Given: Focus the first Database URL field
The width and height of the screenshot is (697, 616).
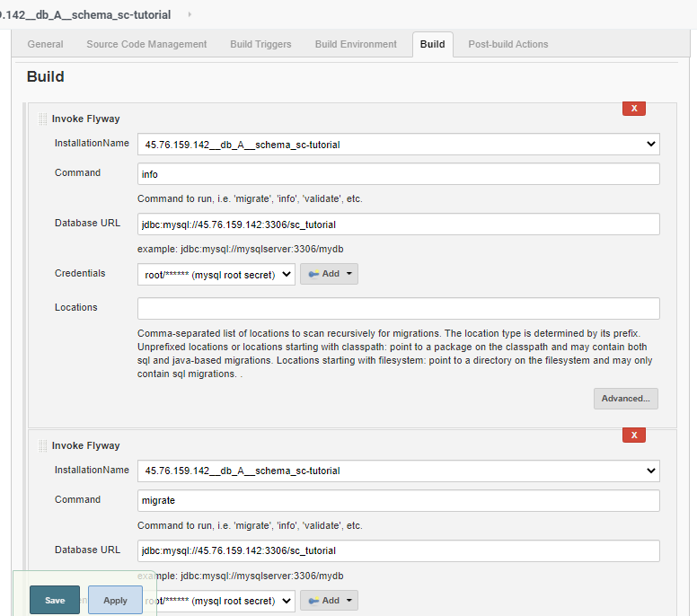Looking at the screenshot, I should point(398,224).
